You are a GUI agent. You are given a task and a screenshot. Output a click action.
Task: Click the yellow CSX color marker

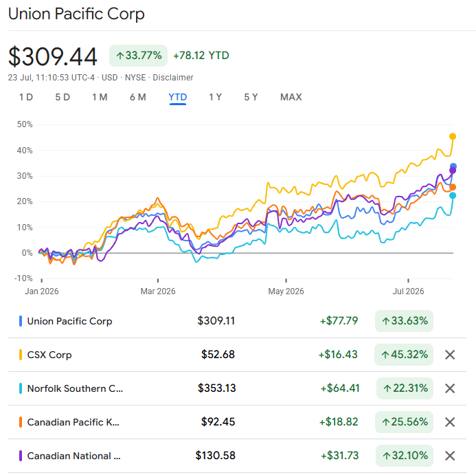click(x=21, y=355)
